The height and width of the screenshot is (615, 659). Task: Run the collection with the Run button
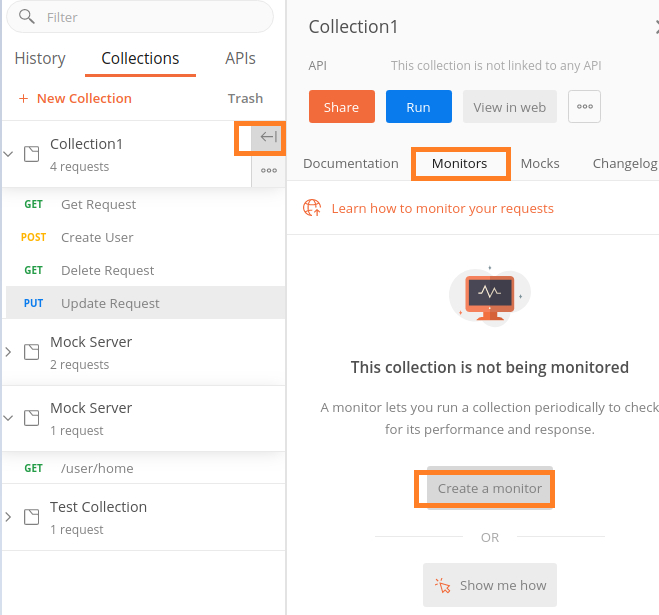tap(418, 107)
